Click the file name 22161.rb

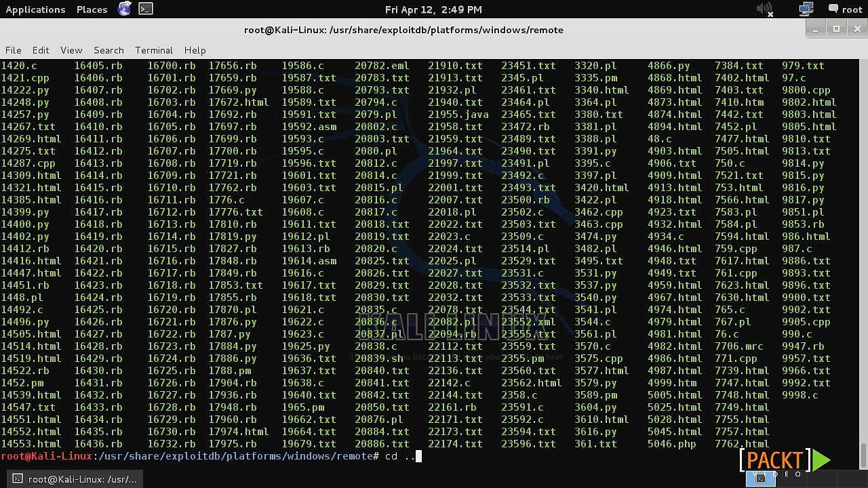pos(452,407)
